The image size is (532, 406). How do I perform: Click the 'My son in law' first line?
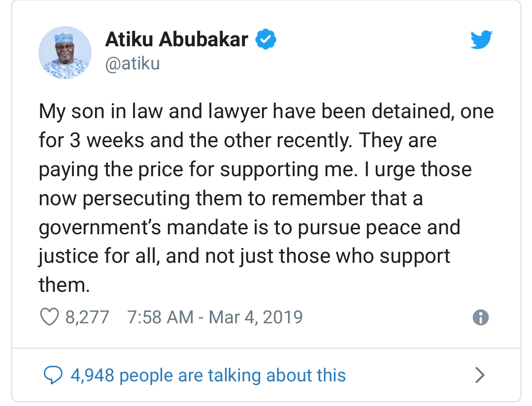266,112
